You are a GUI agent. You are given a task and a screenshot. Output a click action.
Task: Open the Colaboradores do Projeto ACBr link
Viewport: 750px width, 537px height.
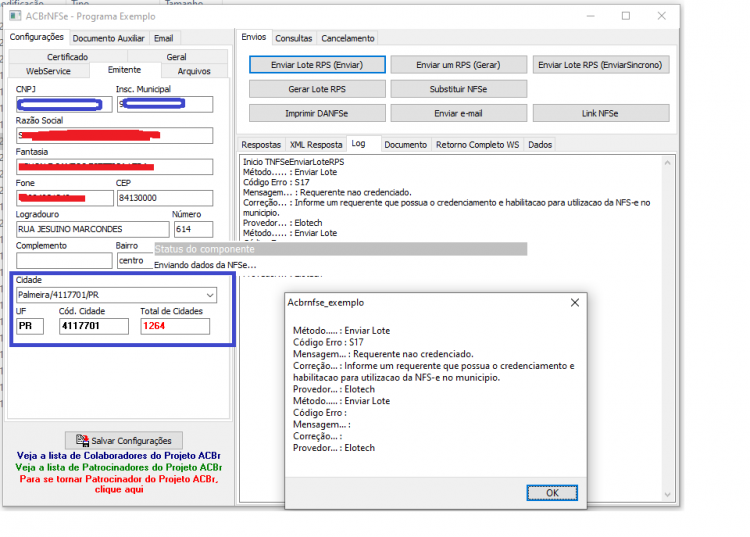[119, 456]
